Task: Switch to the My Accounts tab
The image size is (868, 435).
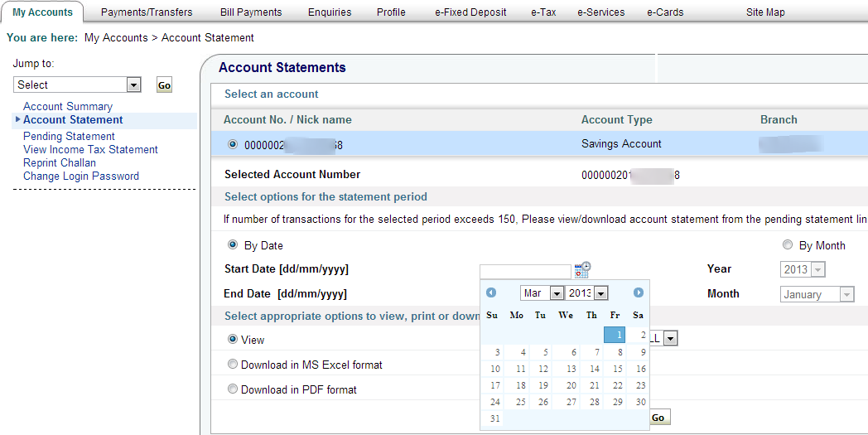Action: (x=42, y=12)
